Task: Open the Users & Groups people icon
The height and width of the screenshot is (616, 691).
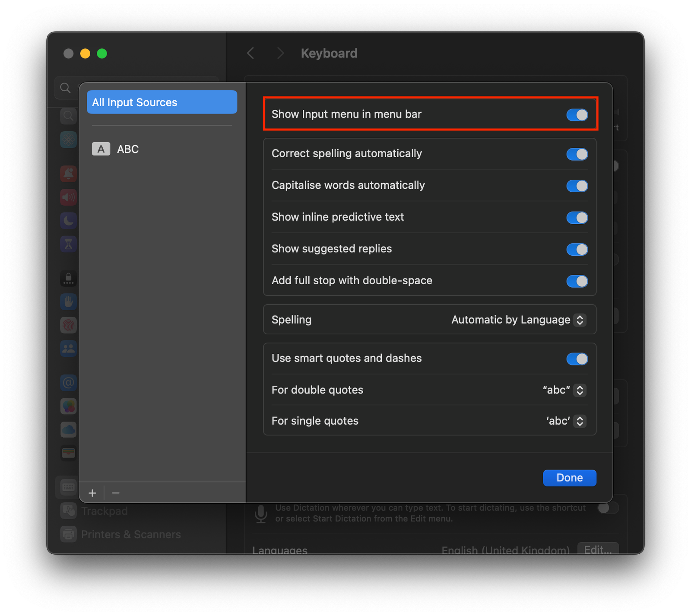Action: 68,349
